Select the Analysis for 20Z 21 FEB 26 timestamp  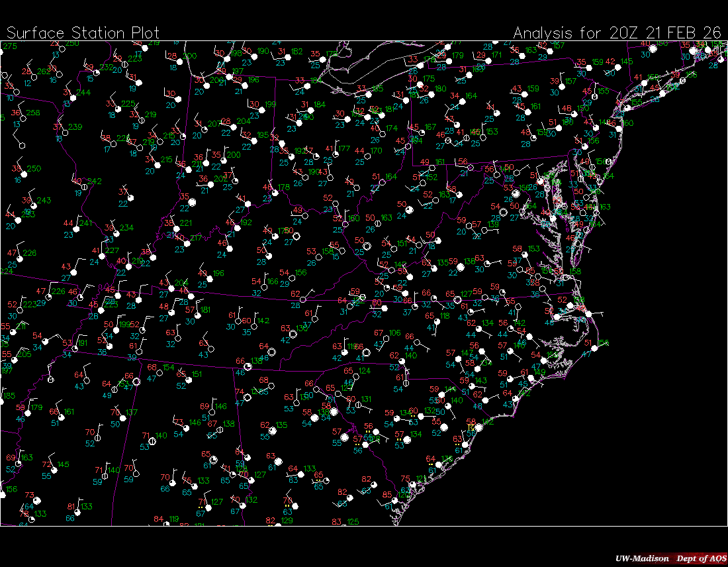(x=617, y=33)
